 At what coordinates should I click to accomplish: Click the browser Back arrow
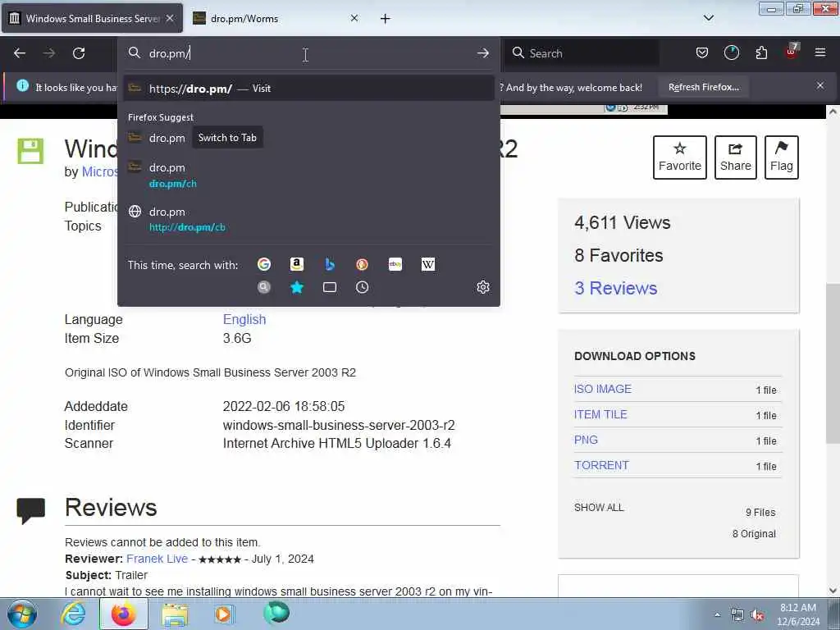point(20,53)
